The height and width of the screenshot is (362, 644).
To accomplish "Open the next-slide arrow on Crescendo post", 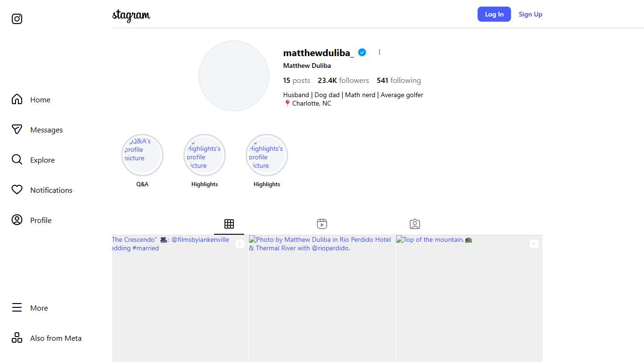I will [x=240, y=244].
